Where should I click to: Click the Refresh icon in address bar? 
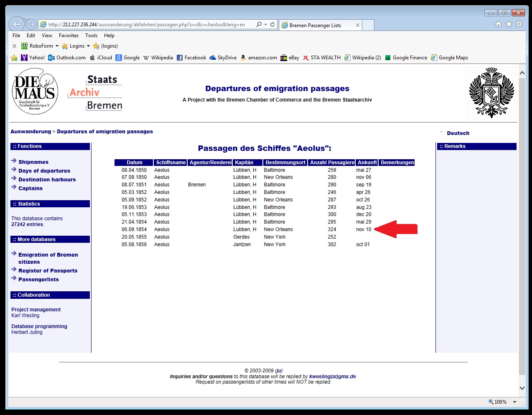272,25
